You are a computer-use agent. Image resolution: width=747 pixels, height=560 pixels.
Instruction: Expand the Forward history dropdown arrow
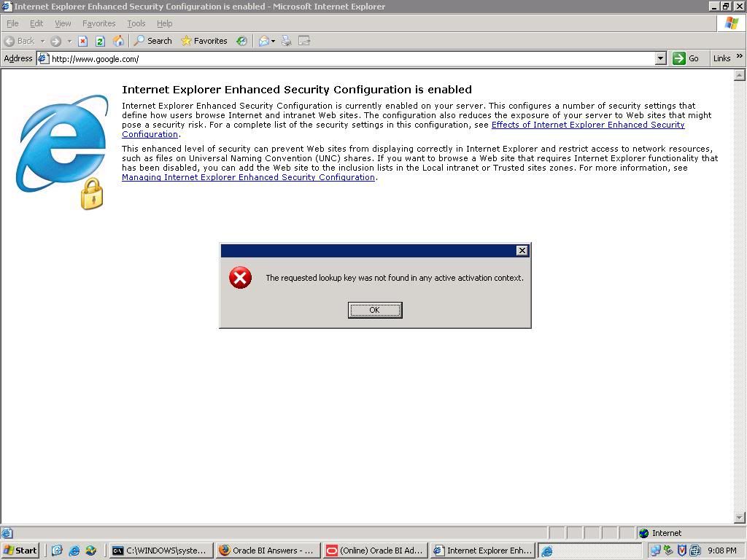[x=69, y=41]
